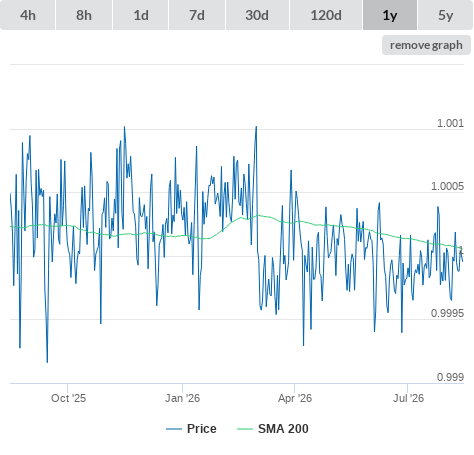Click the Oct '25 axis tick label
This screenshot has width=474, height=455.
pos(68,398)
